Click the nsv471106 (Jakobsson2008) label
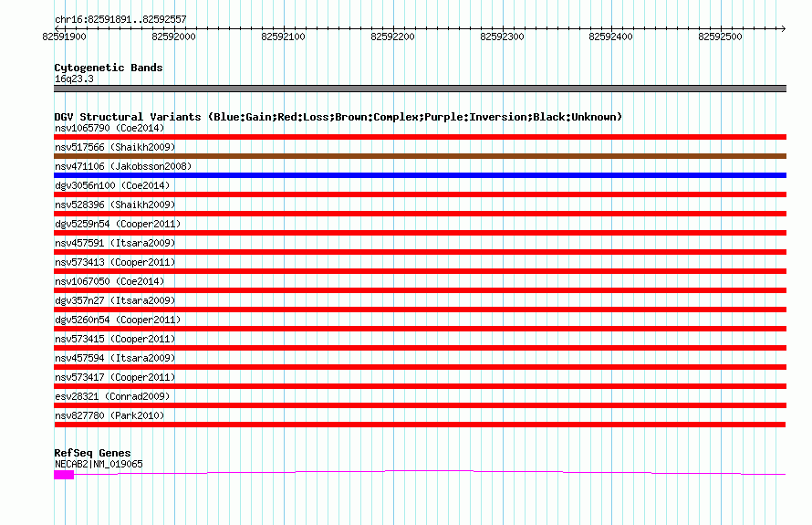The height and width of the screenshot is (525, 812). pos(123,166)
